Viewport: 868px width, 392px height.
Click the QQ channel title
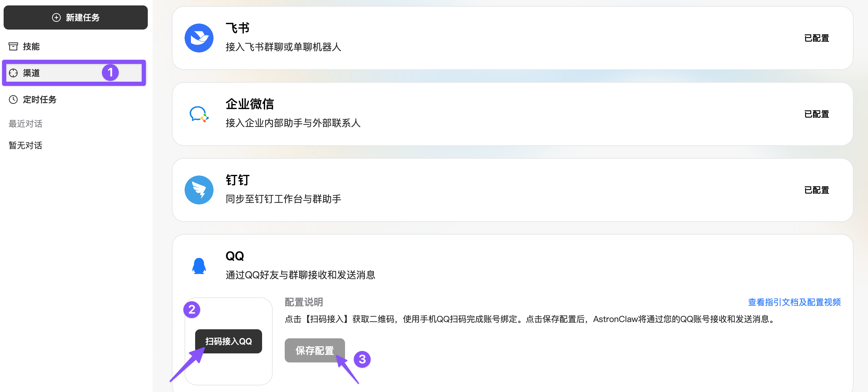click(x=235, y=256)
